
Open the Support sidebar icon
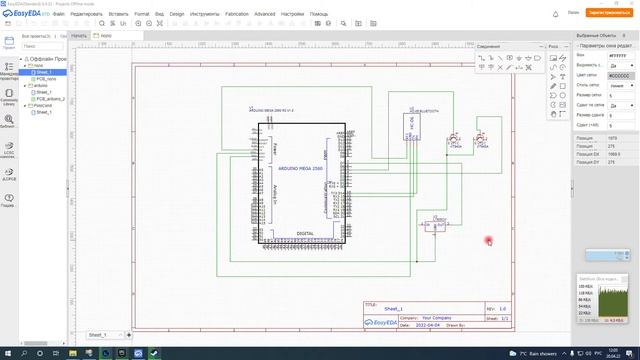point(9,200)
